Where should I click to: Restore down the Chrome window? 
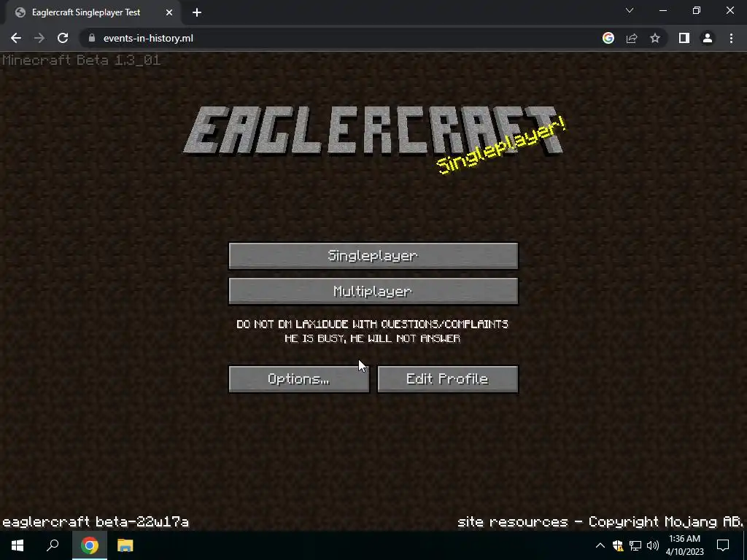pyautogui.click(x=697, y=10)
